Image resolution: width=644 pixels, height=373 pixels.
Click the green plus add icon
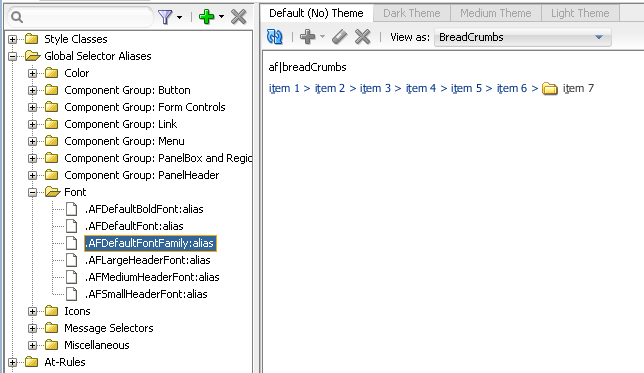pos(206,17)
